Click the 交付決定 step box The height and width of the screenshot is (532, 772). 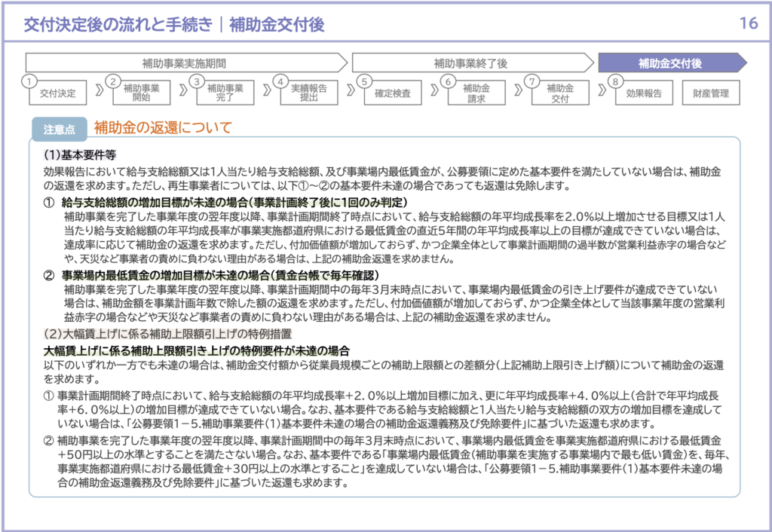coord(58,93)
